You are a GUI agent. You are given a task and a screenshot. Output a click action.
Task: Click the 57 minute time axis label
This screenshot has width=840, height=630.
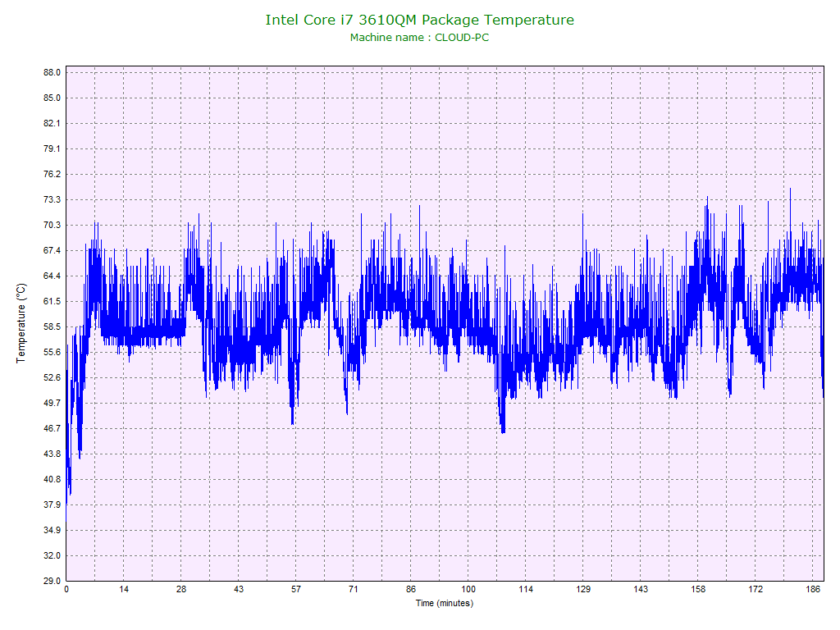pos(296,589)
